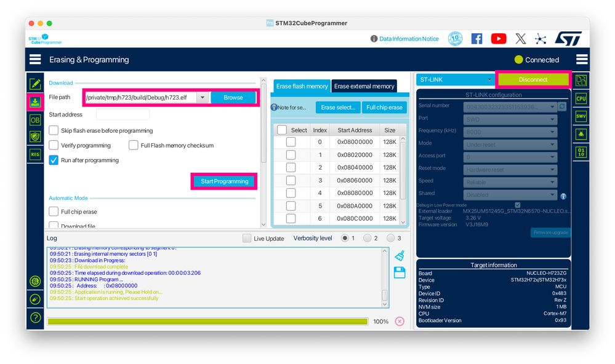Open the Reset mode Hardware reset dropdown
Image resolution: width=615 pixels, height=364 pixels.
pos(510,169)
